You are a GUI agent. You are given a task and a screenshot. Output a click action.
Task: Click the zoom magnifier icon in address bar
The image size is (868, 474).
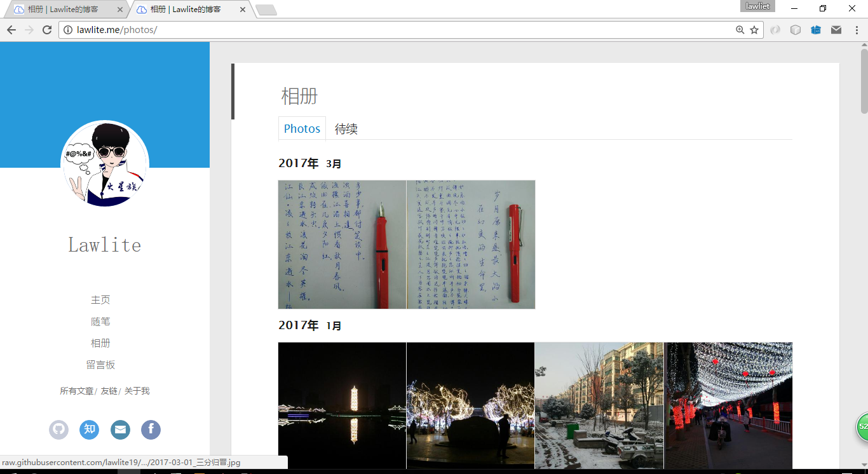click(740, 30)
